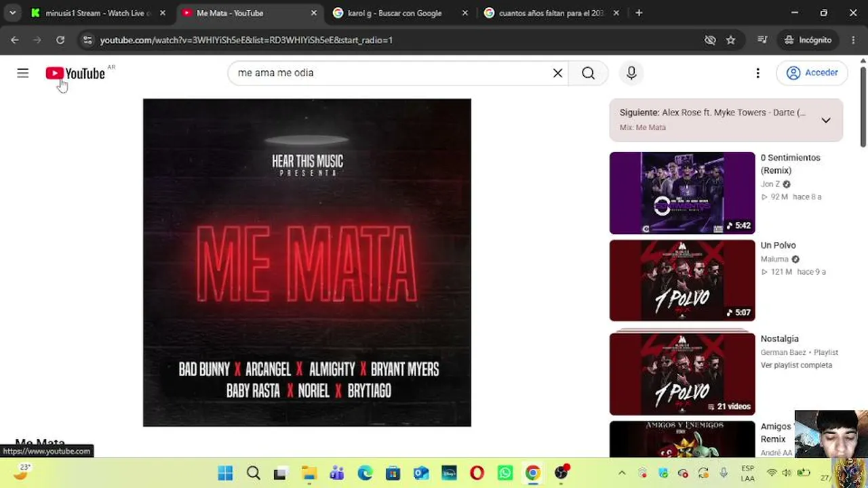Click Ver playlist completa link
Viewport: 868px width, 488px height.
click(x=796, y=365)
